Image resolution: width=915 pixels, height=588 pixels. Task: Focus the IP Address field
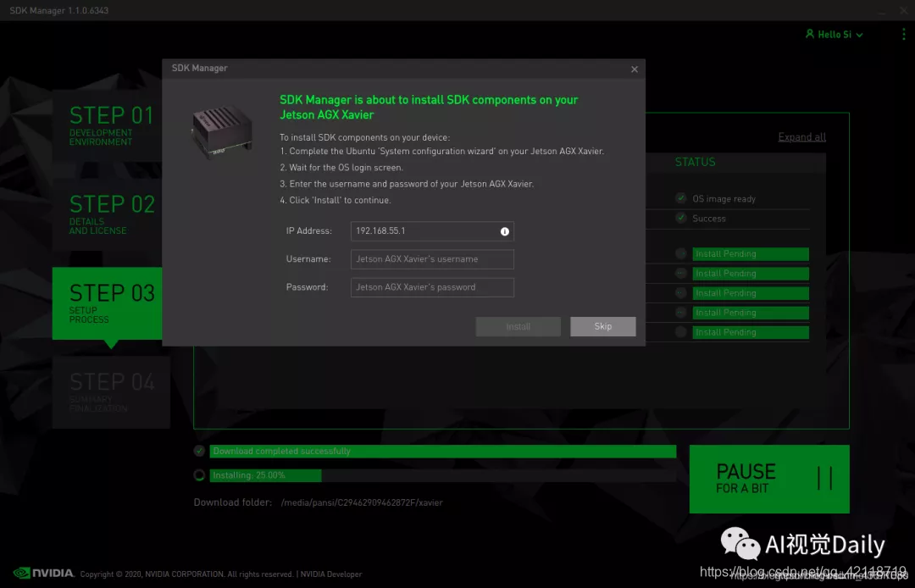click(432, 231)
